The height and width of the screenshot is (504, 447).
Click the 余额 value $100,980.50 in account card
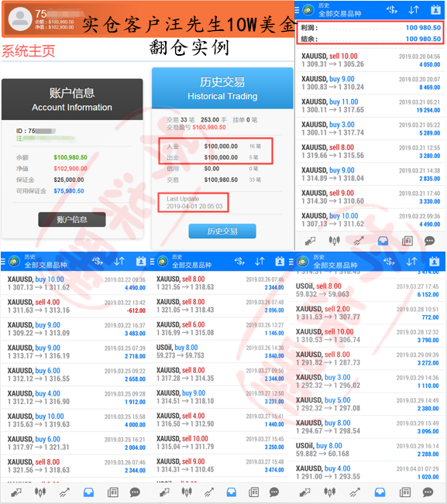[x=70, y=157]
